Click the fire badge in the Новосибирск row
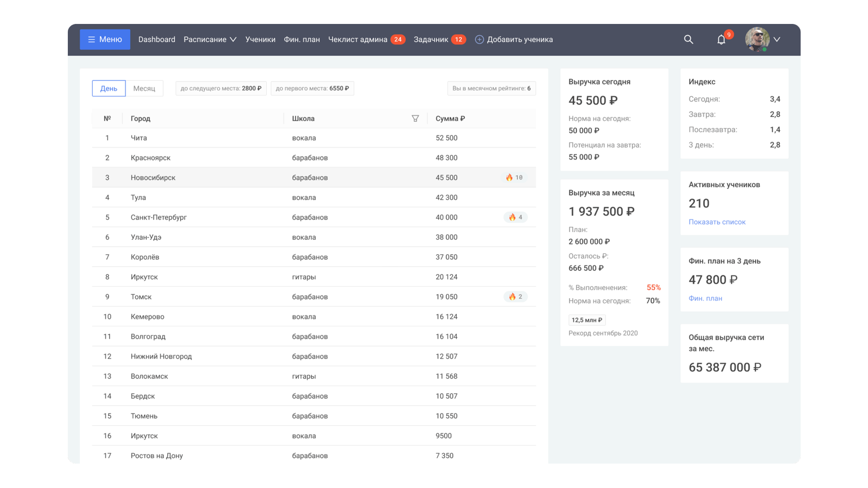 [514, 178]
